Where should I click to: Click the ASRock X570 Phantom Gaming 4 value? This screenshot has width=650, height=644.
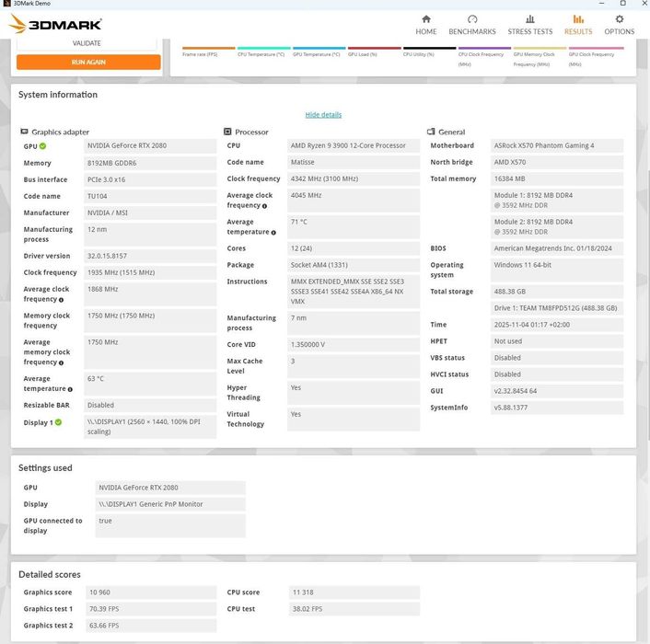tap(557, 145)
